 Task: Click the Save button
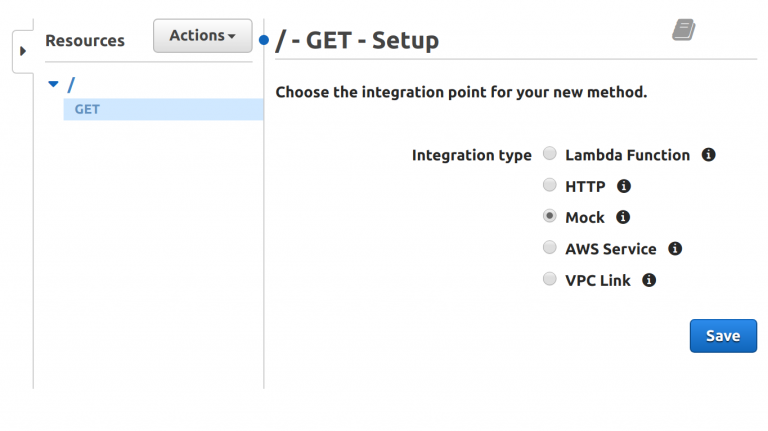click(722, 336)
